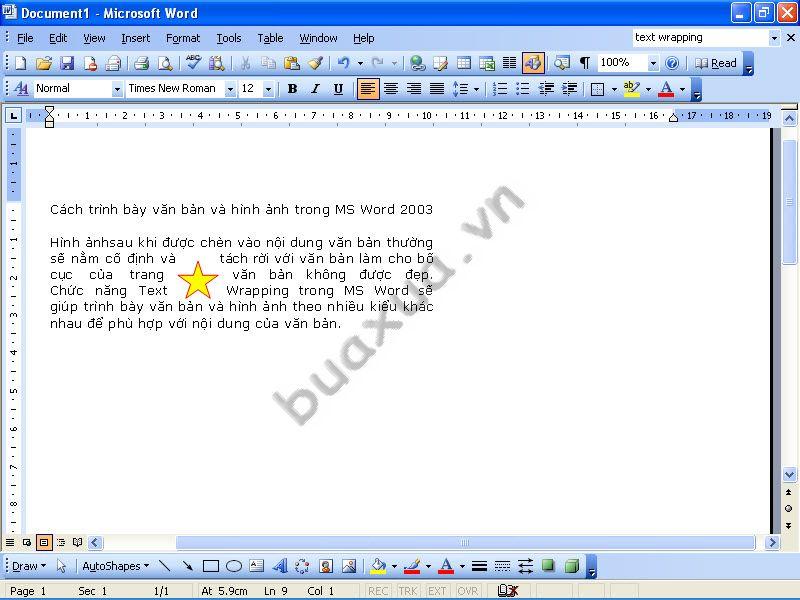Toggle Bold formatting
This screenshot has width=800, height=600.
tap(292, 89)
